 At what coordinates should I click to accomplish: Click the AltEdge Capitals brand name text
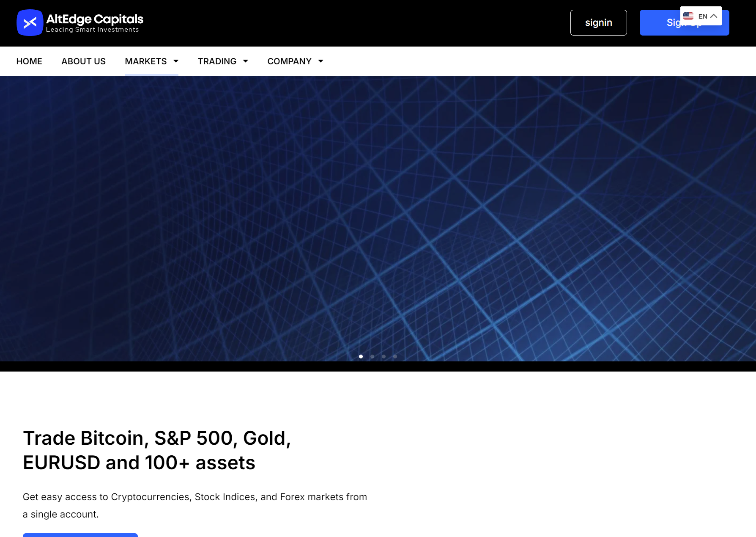click(95, 19)
